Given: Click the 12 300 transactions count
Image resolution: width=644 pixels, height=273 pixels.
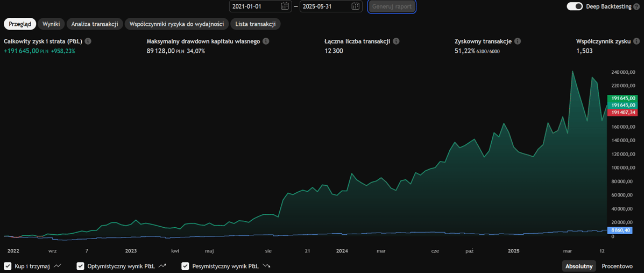Looking at the screenshot, I should 334,51.
